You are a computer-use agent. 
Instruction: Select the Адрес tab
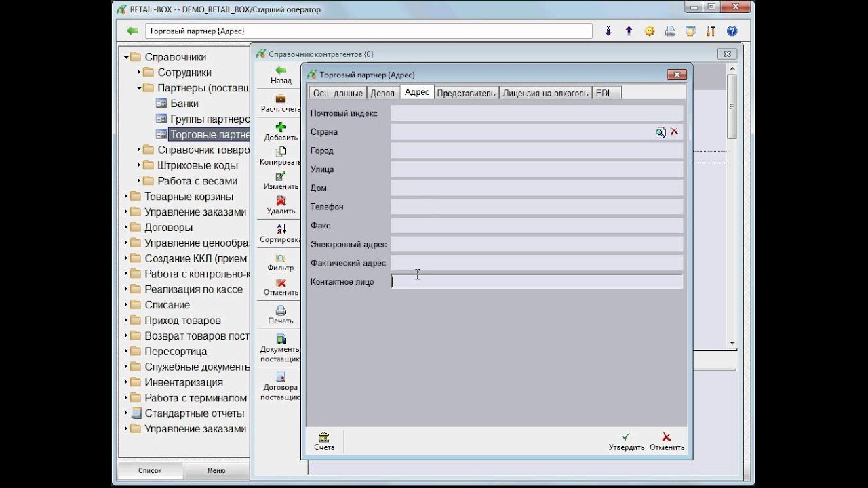(417, 92)
